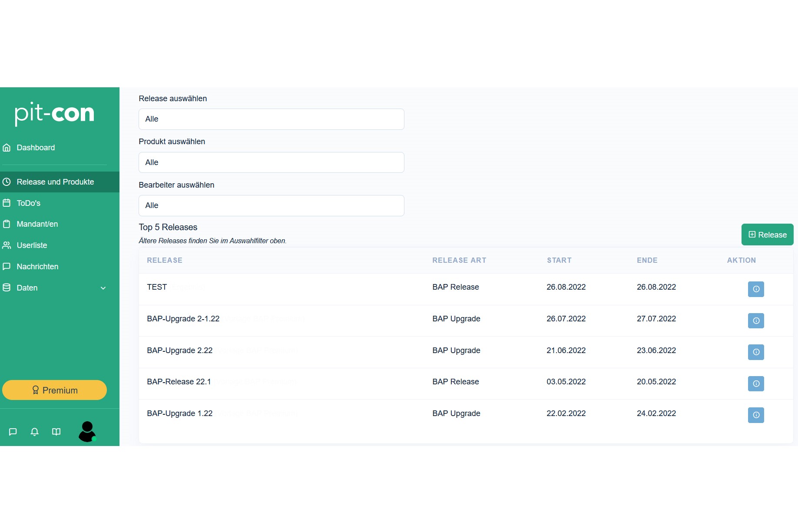The width and height of the screenshot is (798, 532).
Task: Click the user avatar profile icon
Action: [x=87, y=431]
